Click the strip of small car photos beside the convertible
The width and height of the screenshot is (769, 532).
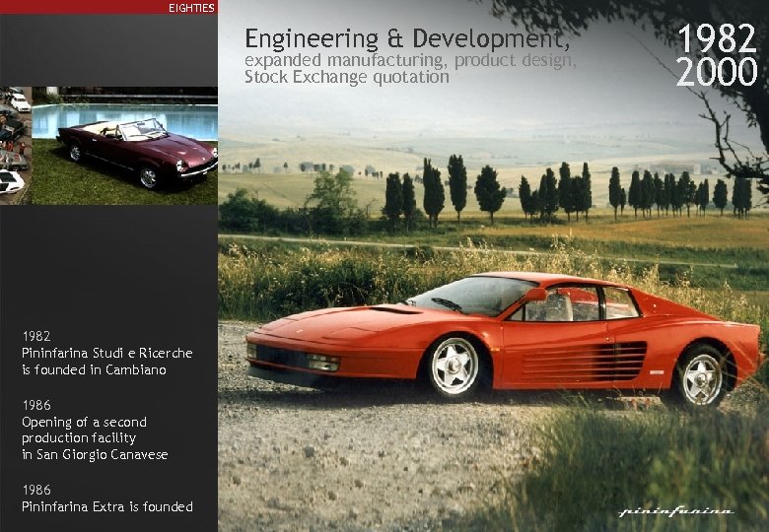coord(16,146)
